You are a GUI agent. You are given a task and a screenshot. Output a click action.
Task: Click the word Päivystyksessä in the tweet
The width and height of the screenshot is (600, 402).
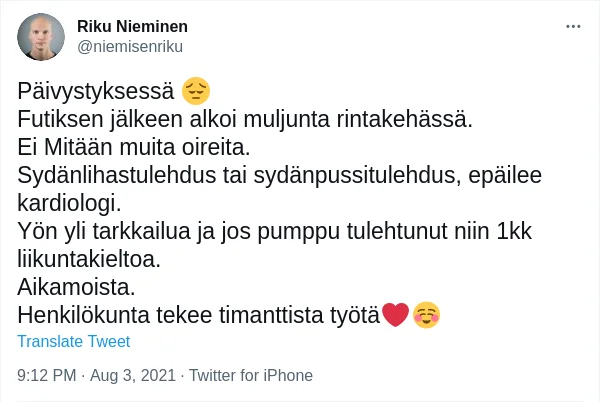95,92
